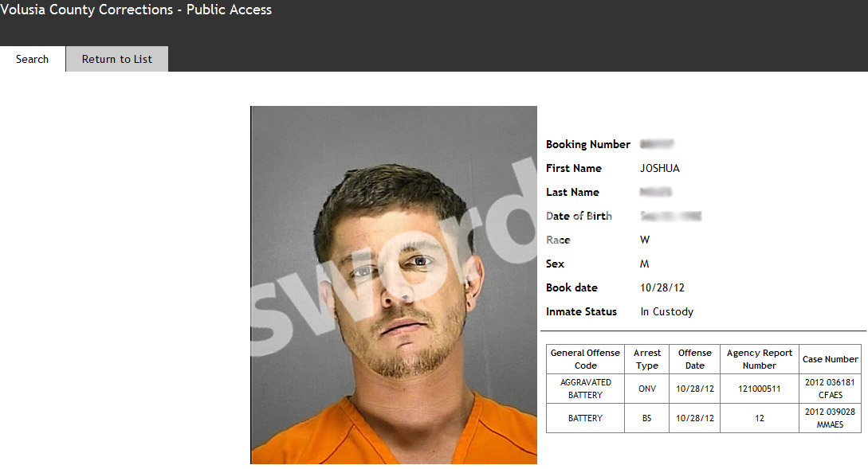This screenshot has height=469, width=868.
Task: Select the First Name value JOSHUA
Action: (x=659, y=168)
